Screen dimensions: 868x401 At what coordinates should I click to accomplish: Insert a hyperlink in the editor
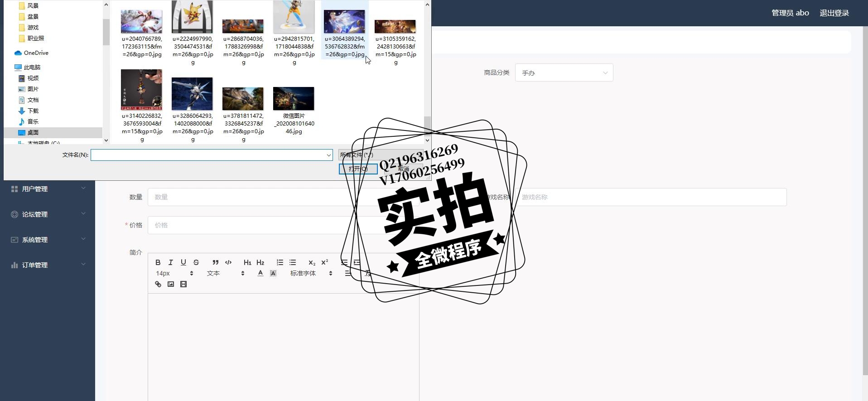(158, 284)
